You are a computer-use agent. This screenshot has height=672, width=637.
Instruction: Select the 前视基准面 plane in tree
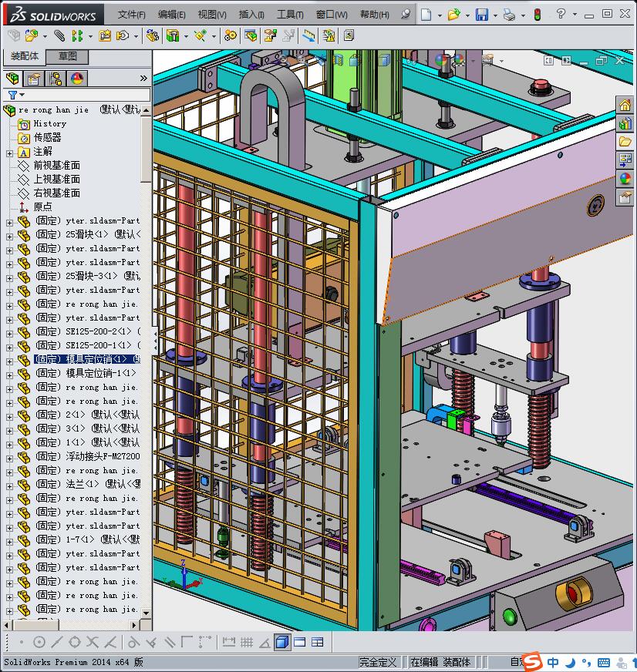coord(56,166)
